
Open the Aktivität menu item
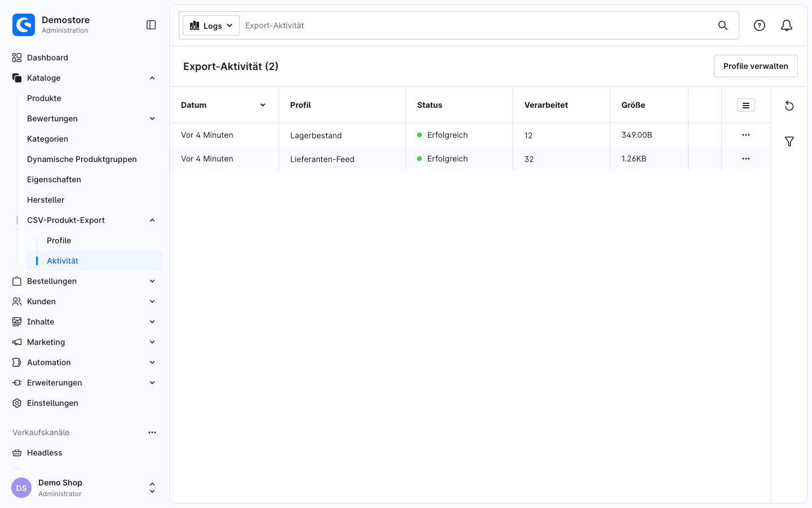pos(94,261)
